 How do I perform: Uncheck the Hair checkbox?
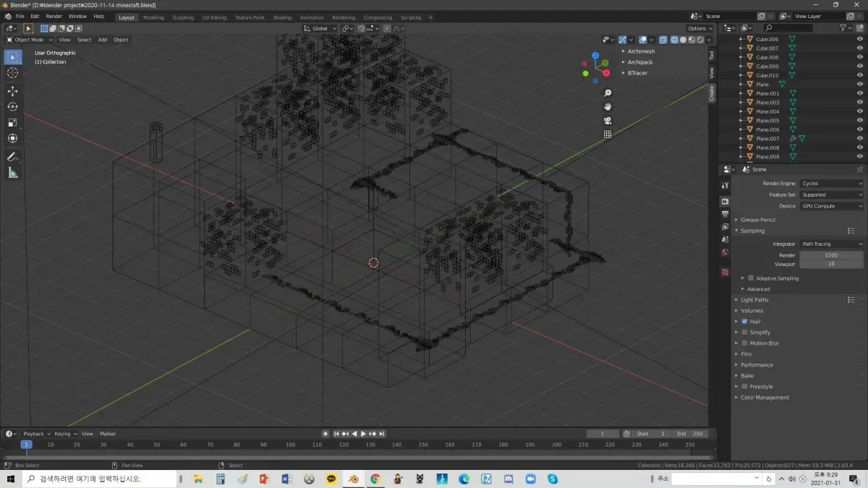744,322
